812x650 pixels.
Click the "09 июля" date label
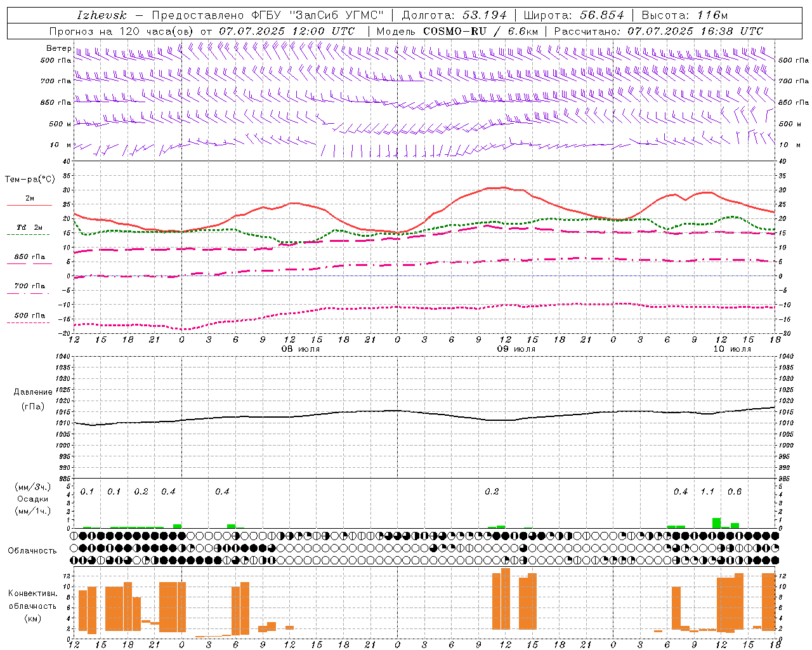click(516, 349)
